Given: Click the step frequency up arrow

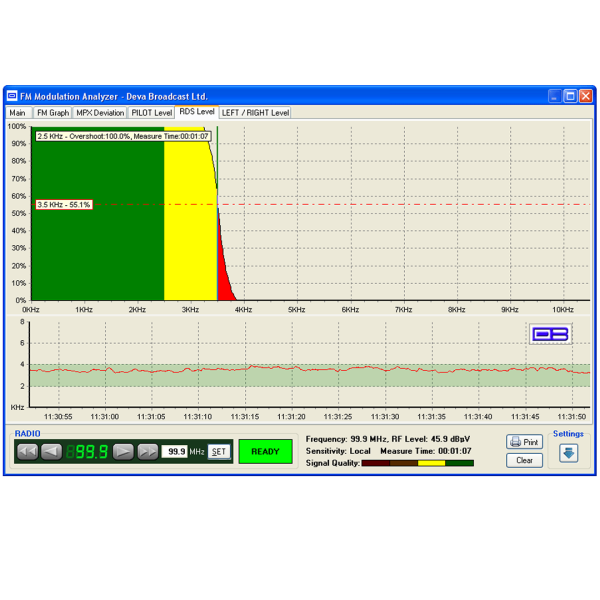Looking at the screenshot, I should point(123,452).
